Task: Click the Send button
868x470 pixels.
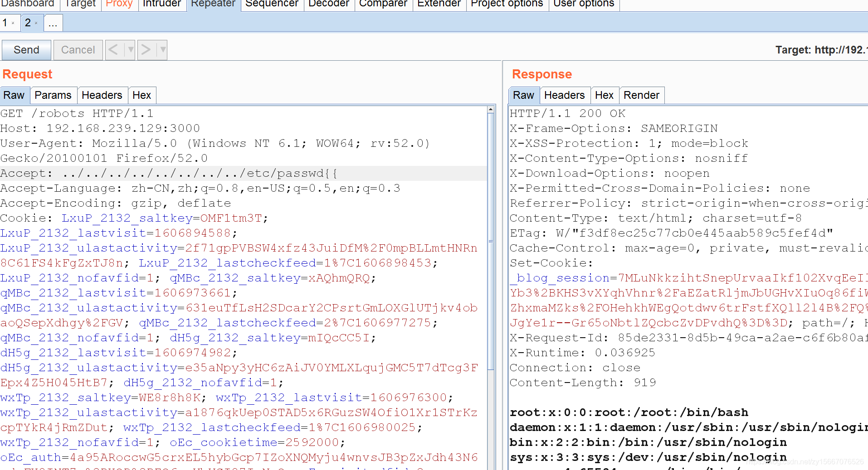Action: click(x=26, y=50)
